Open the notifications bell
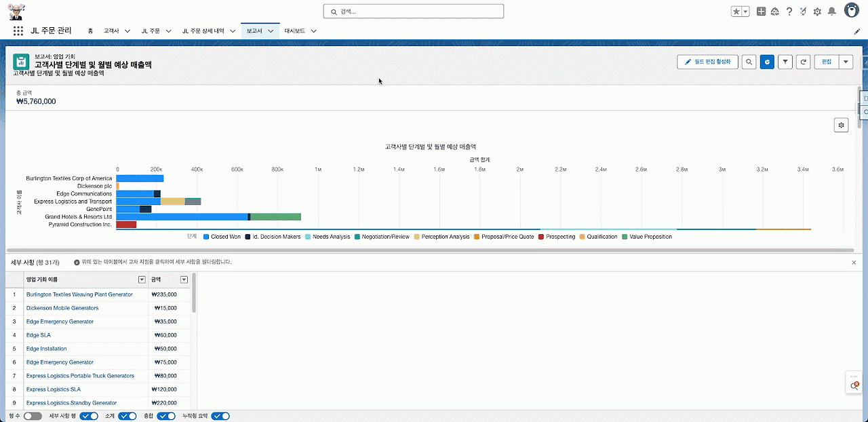 tap(831, 12)
